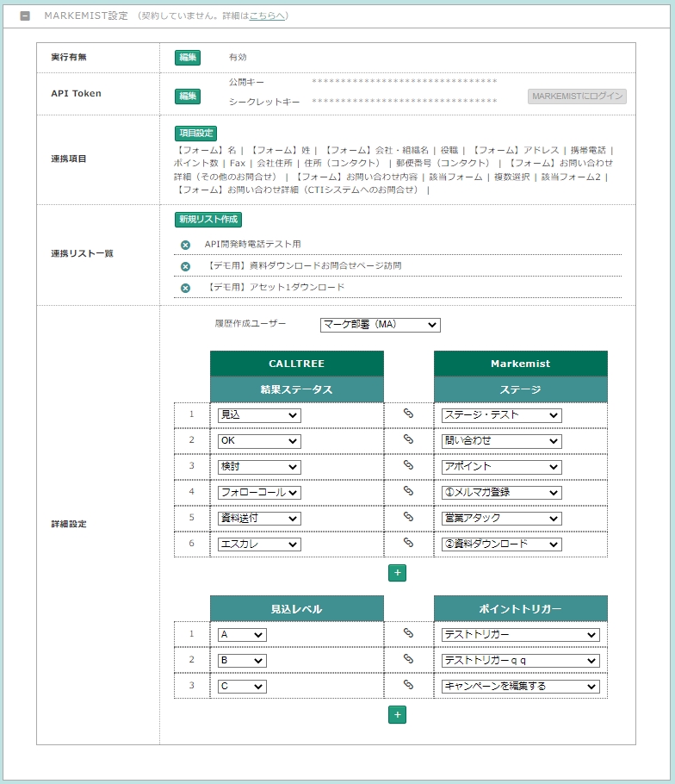Collapse the MARKEMIST設定 section with minus icon
Image resolution: width=675 pixels, height=784 pixels.
pos(25,16)
